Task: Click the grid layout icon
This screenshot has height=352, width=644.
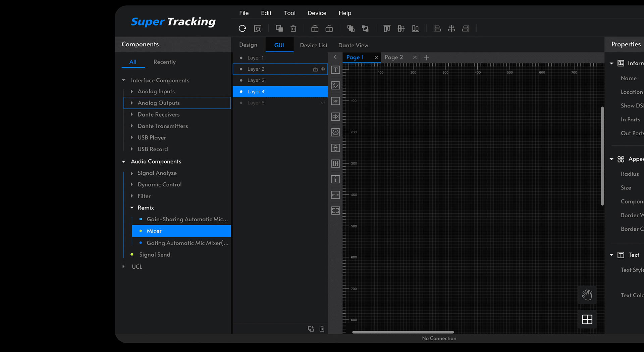Action: pos(587,319)
